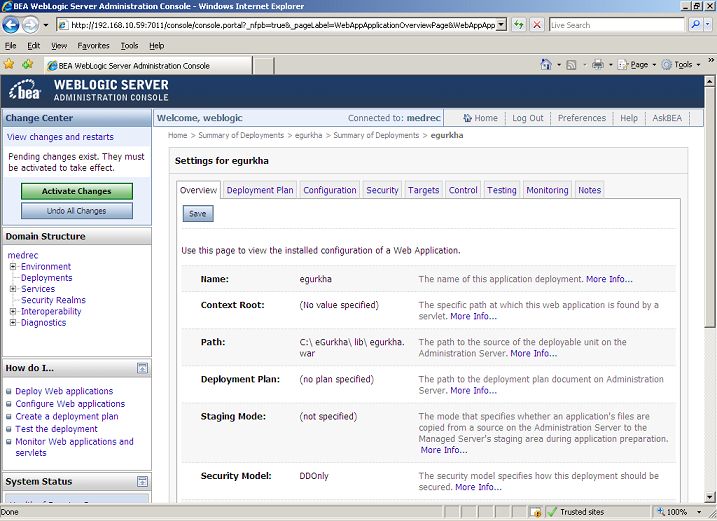The height and width of the screenshot is (521, 717).
Task: Click the Live Search input box
Action: tap(616, 25)
